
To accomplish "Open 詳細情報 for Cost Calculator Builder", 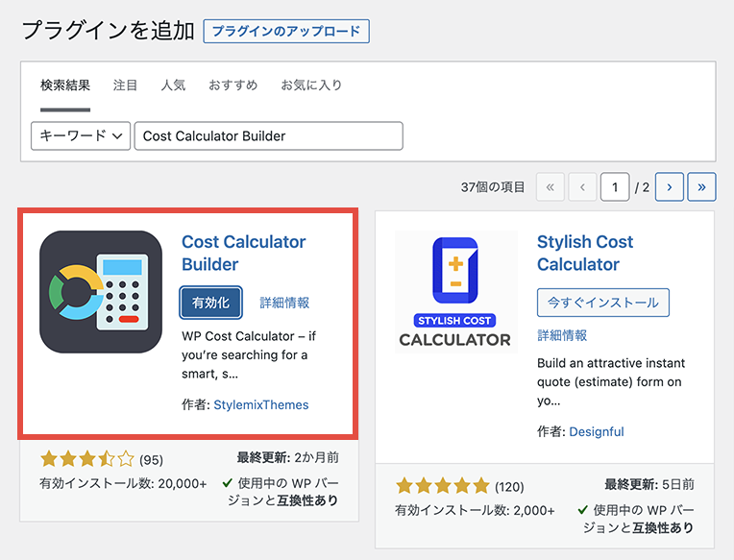I will (284, 303).
